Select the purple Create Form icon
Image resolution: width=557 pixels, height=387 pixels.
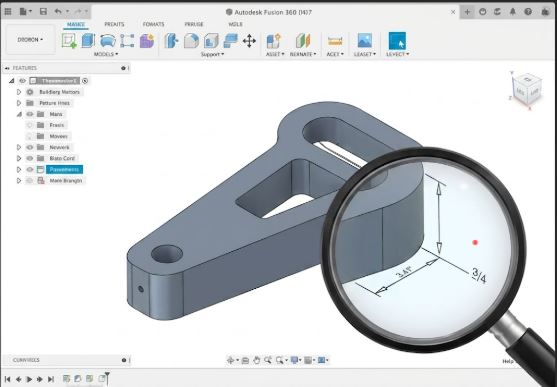pos(147,41)
